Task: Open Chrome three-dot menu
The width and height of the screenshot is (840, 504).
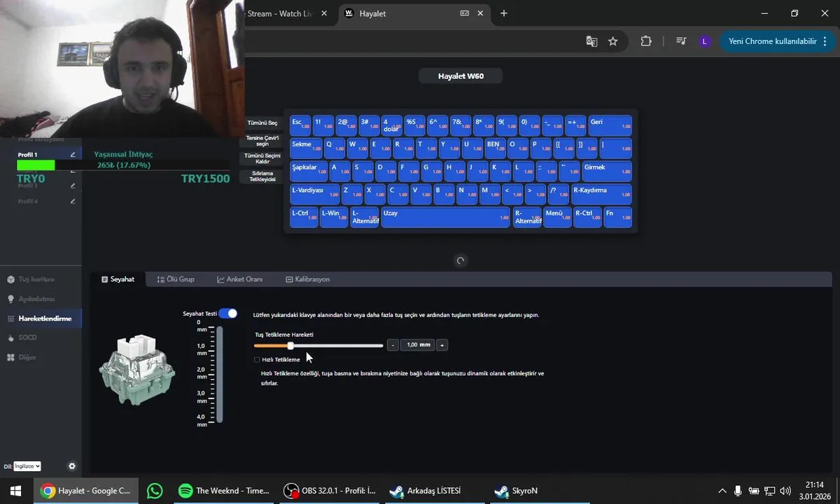Action: pyautogui.click(x=825, y=41)
